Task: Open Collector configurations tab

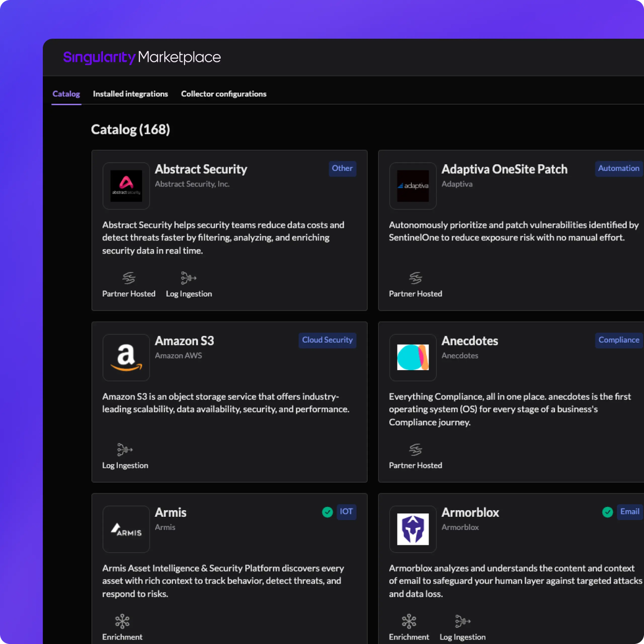Action: point(224,94)
